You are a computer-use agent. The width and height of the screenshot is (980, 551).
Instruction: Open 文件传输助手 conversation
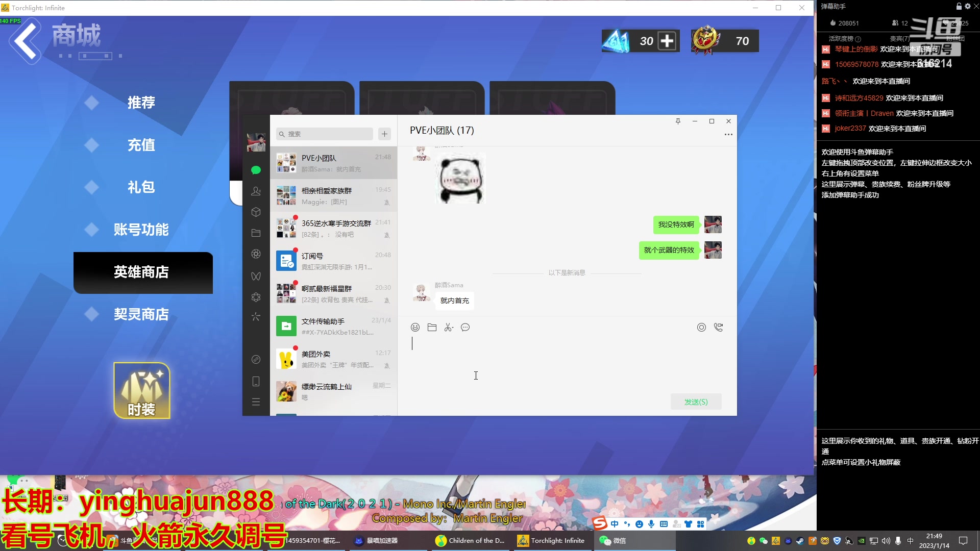tap(334, 326)
